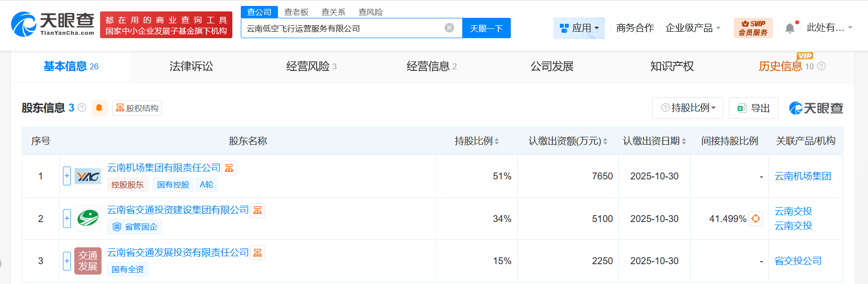This screenshot has height=284, width=868.
Task: Open equity chart icon beside 云南机场集团有限责任公司
Action: pyautogui.click(x=229, y=169)
